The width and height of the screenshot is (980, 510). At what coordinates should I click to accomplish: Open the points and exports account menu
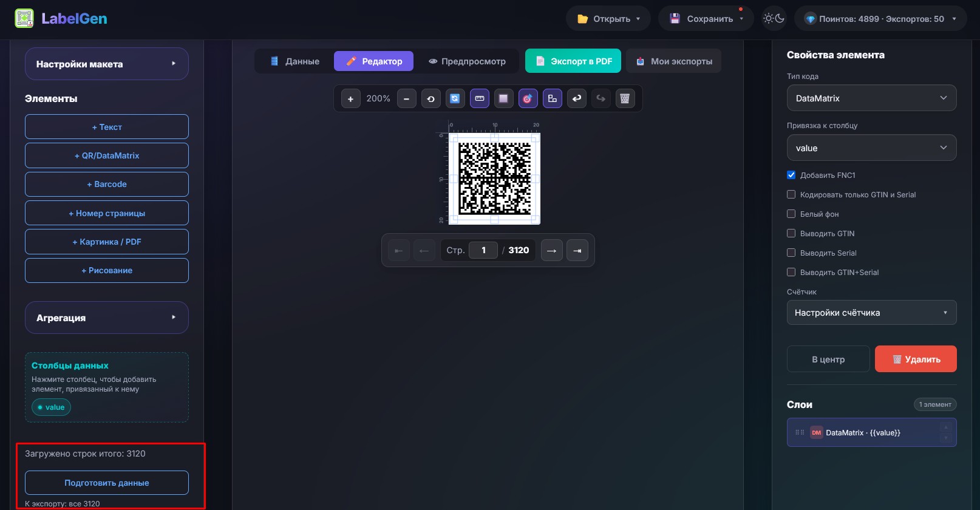880,19
